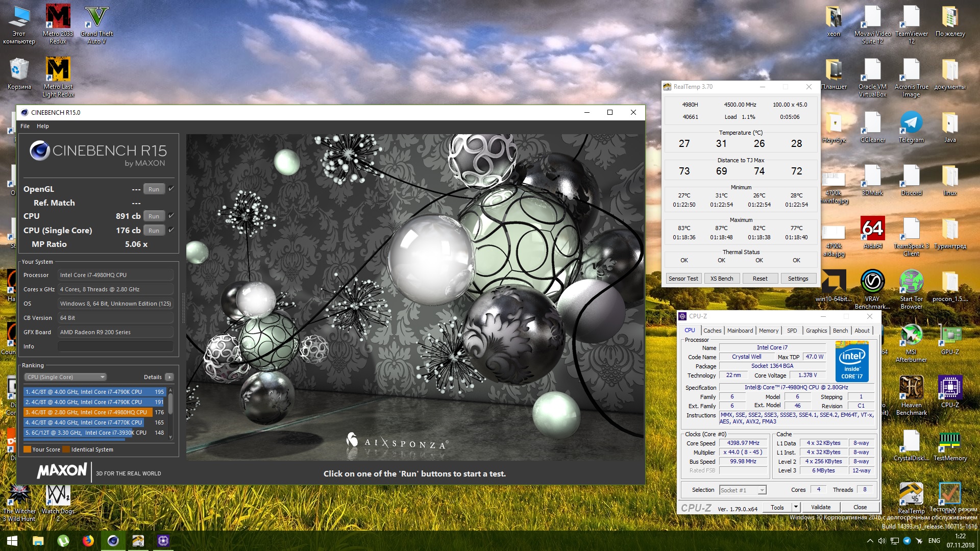Open the CPU (Single Core) ranking dropdown
980x551 pixels.
[65, 377]
